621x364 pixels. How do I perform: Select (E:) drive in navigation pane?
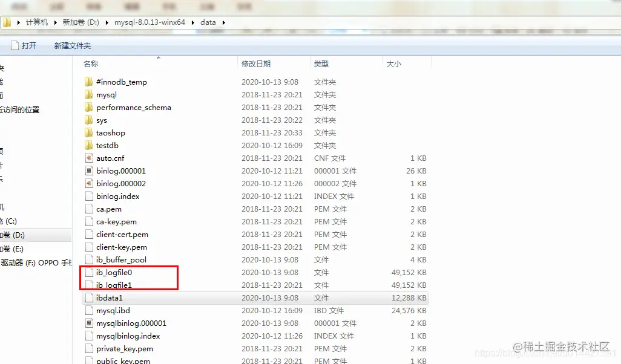click(x=12, y=249)
